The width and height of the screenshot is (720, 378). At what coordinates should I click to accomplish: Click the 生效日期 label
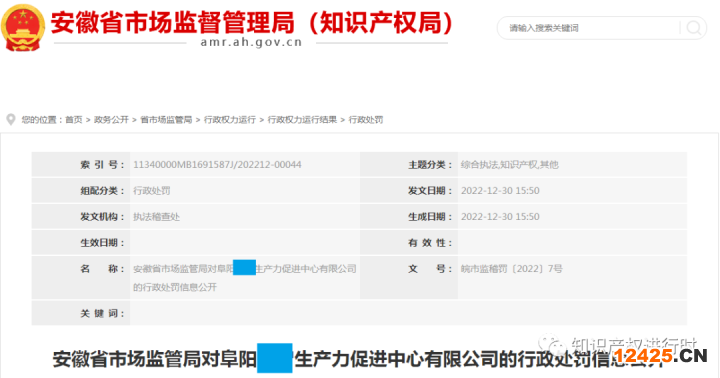tap(102, 243)
